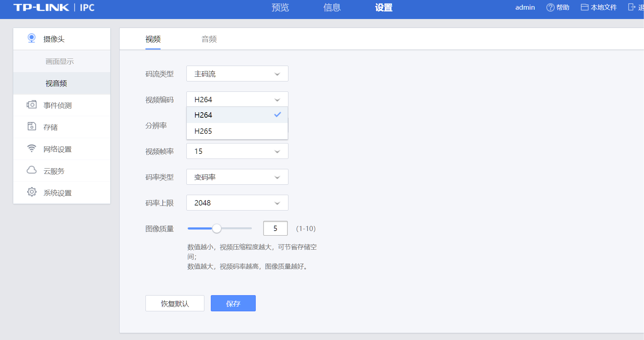Click the blue checkmark beside H264

[x=278, y=115]
